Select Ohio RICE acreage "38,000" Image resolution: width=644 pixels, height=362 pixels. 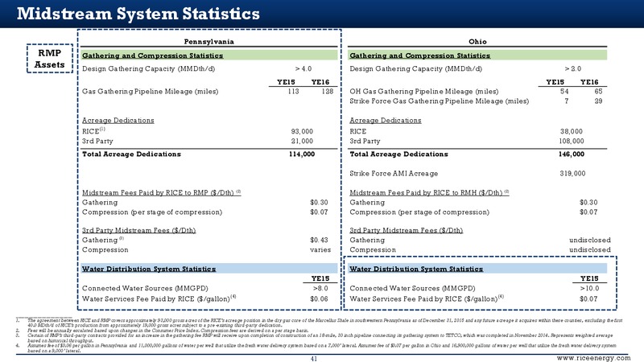pos(572,131)
